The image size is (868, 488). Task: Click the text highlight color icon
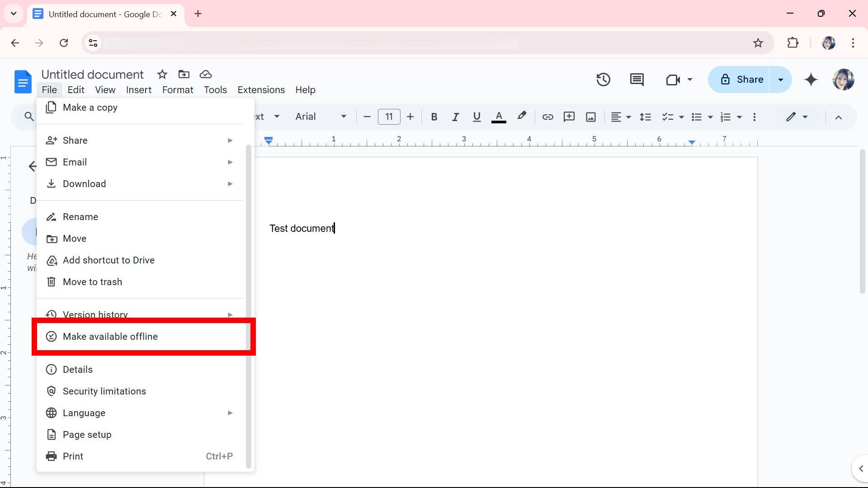click(x=521, y=116)
